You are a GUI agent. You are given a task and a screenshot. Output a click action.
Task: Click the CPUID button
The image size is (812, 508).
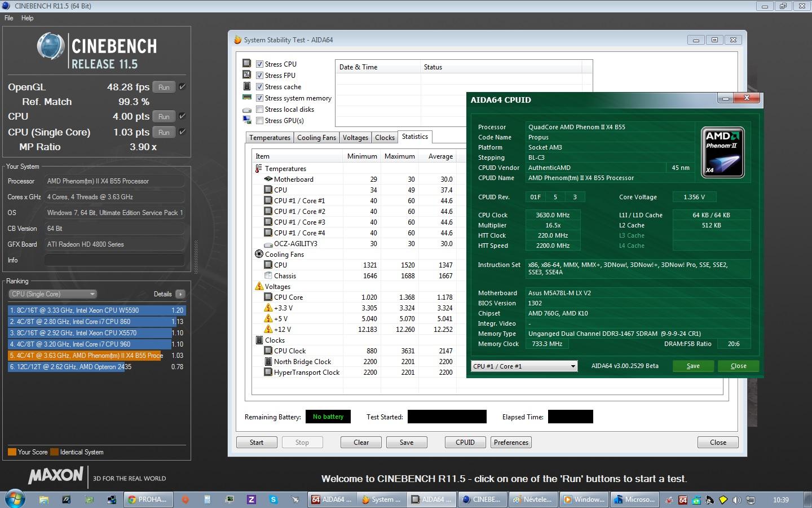(x=465, y=443)
